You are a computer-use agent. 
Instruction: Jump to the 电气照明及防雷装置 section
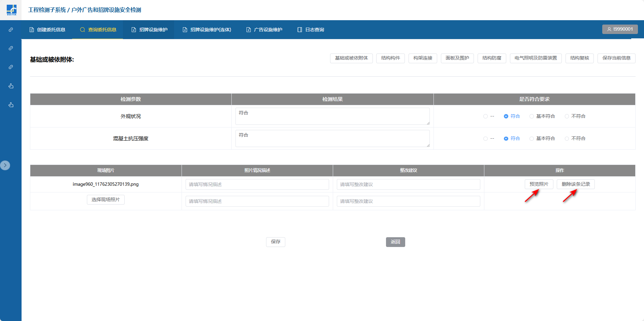pos(536,58)
